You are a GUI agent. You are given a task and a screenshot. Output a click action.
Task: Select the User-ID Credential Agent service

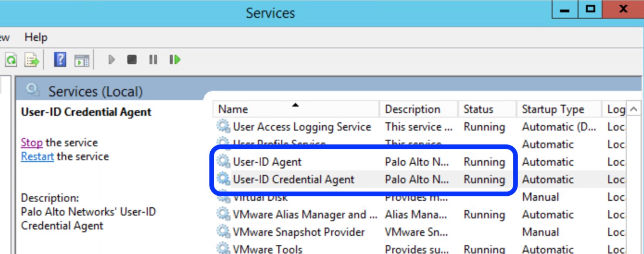pyautogui.click(x=293, y=179)
